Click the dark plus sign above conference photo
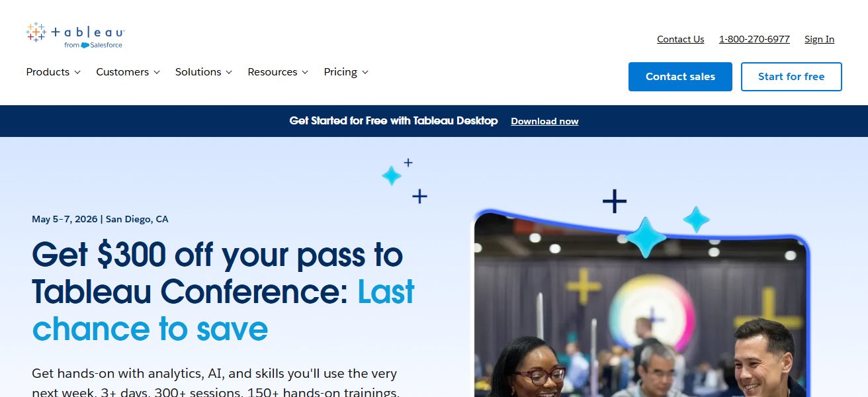The height and width of the screenshot is (397, 868). [x=614, y=201]
